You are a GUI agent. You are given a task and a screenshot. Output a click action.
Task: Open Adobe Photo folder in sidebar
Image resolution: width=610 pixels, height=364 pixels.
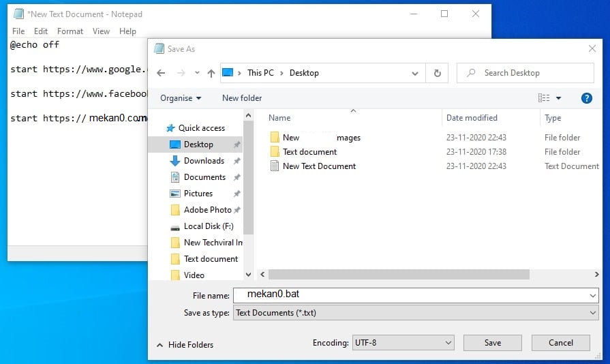(x=207, y=210)
